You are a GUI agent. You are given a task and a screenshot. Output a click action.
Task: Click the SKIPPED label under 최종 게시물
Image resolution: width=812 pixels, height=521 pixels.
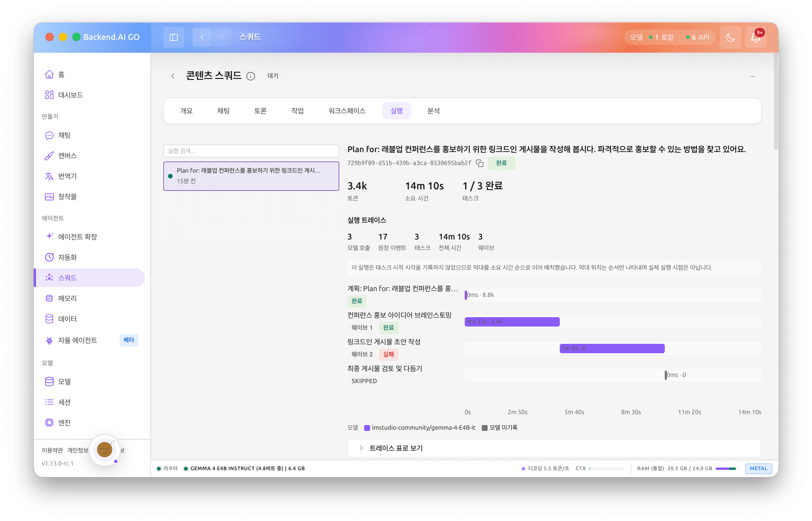point(364,381)
